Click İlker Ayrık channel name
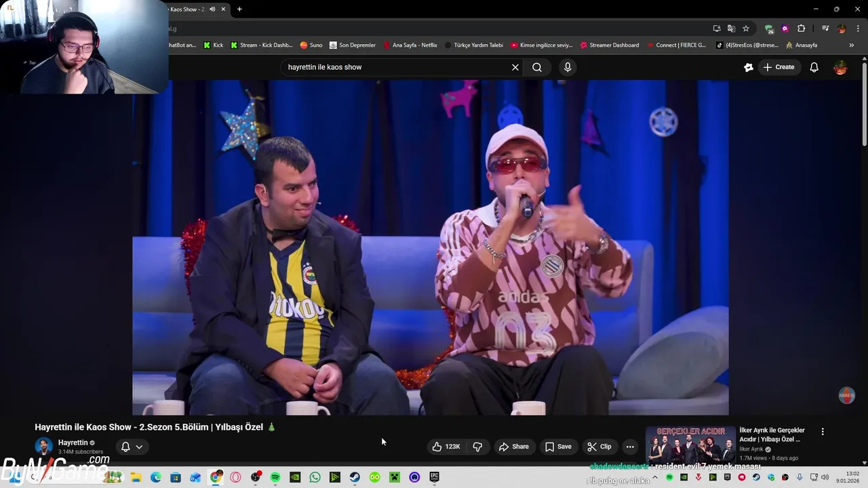This screenshot has height=488, width=868. (x=751, y=449)
